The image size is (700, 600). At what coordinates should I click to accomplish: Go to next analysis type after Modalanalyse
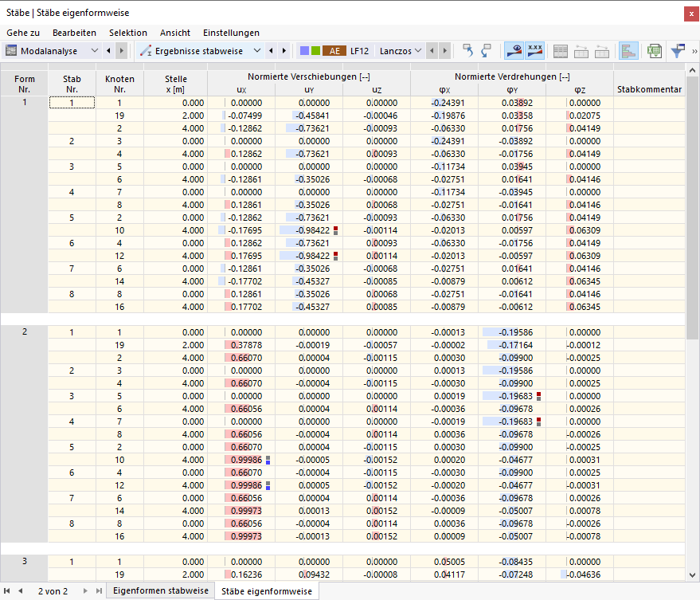[121, 51]
